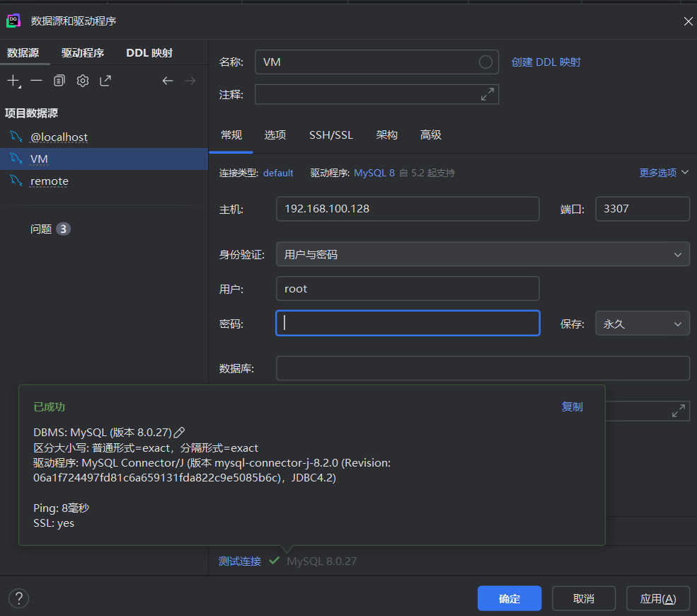Click the add data source plus icon
This screenshot has width=697, height=616.
click(13, 81)
